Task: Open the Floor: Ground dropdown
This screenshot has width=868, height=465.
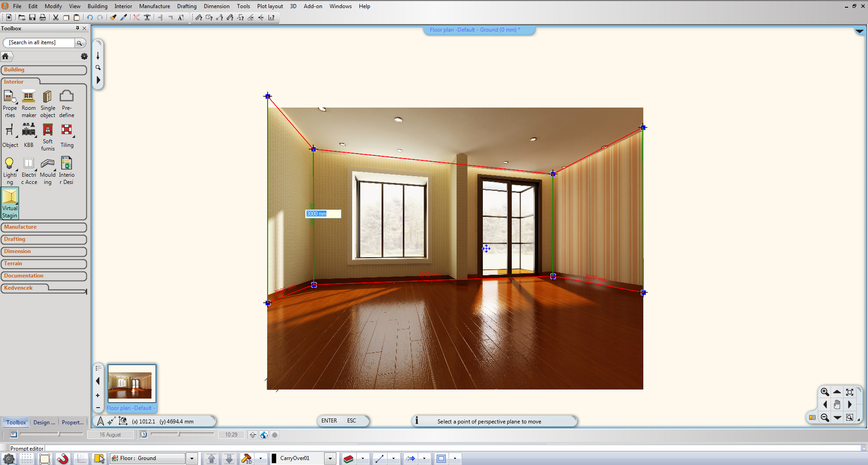Action: (x=192, y=458)
